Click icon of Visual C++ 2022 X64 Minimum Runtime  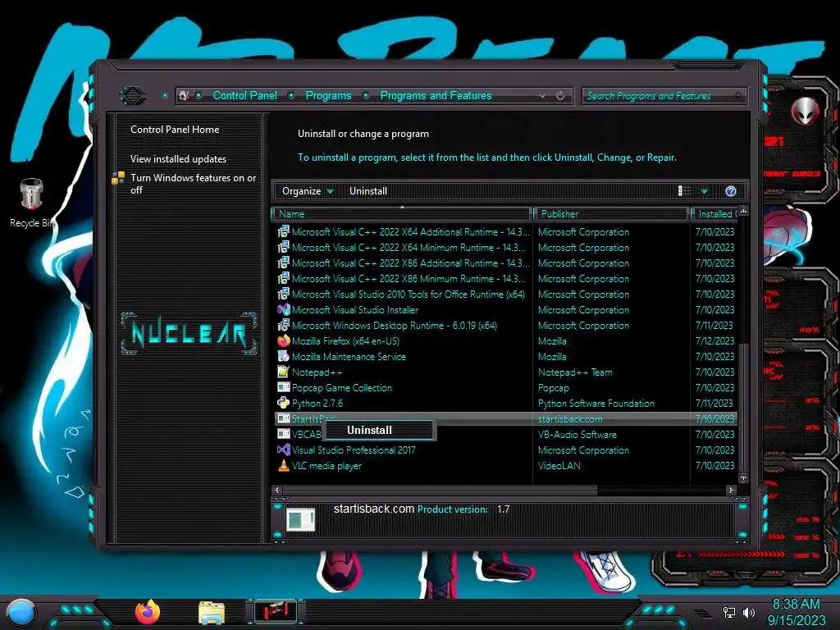[x=283, y=247]
